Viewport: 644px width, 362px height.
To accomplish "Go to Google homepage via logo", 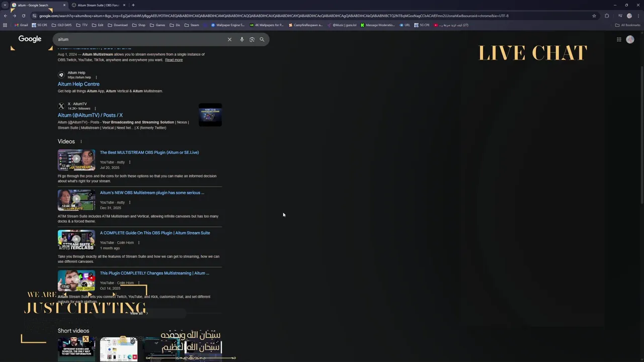I will tap(30, 39).
